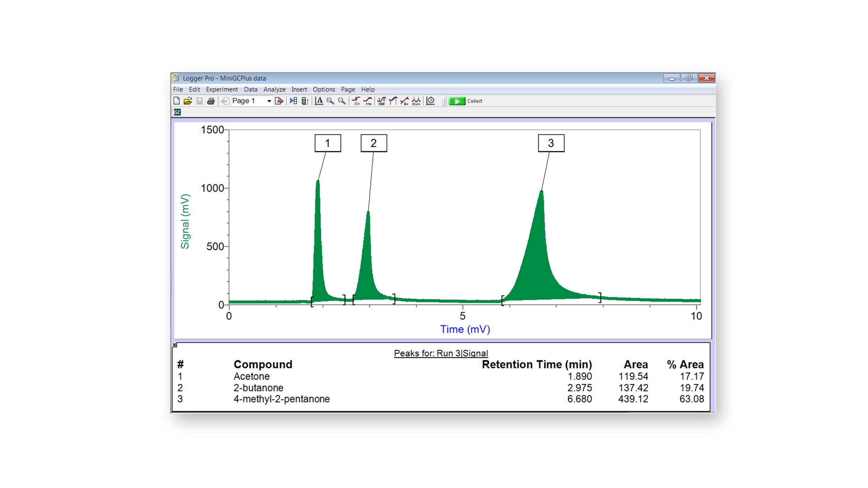Click the Examine (x=) tool icon
The image size is (868, 488).
356,101
